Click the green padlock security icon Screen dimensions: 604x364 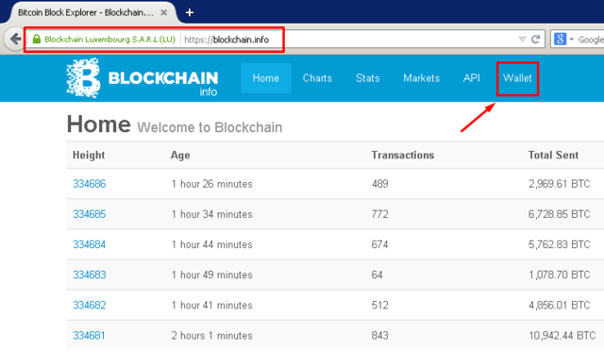tap(37, 39)
